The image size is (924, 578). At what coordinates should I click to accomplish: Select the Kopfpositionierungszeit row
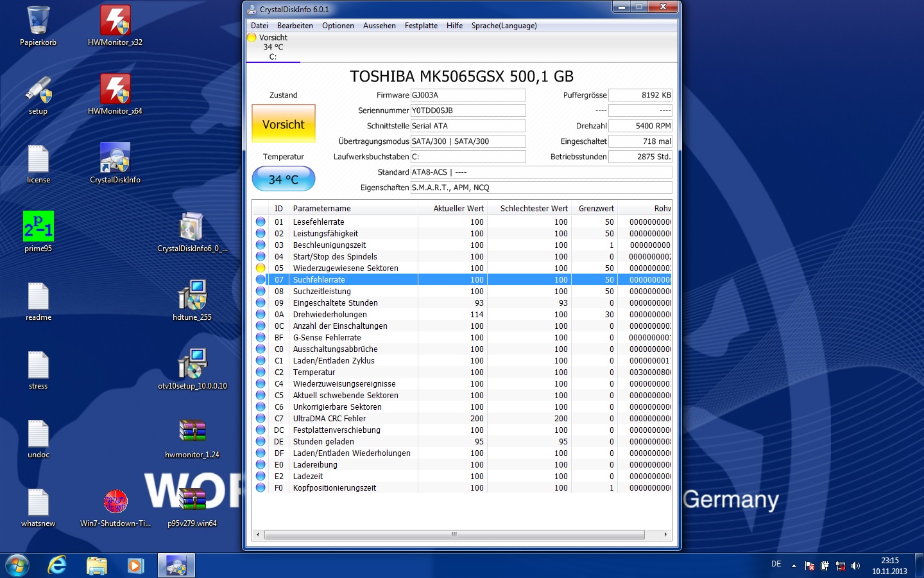462,487
